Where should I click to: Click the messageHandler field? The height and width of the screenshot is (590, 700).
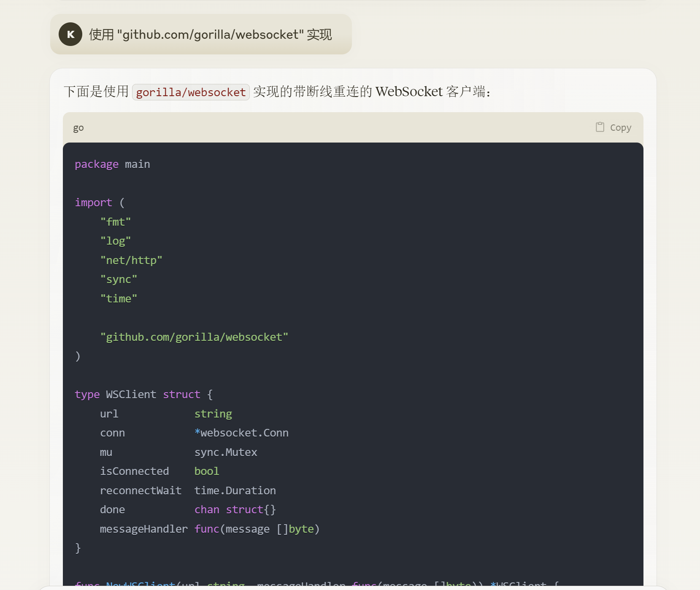pyautogui.click(x=143, y=529)
